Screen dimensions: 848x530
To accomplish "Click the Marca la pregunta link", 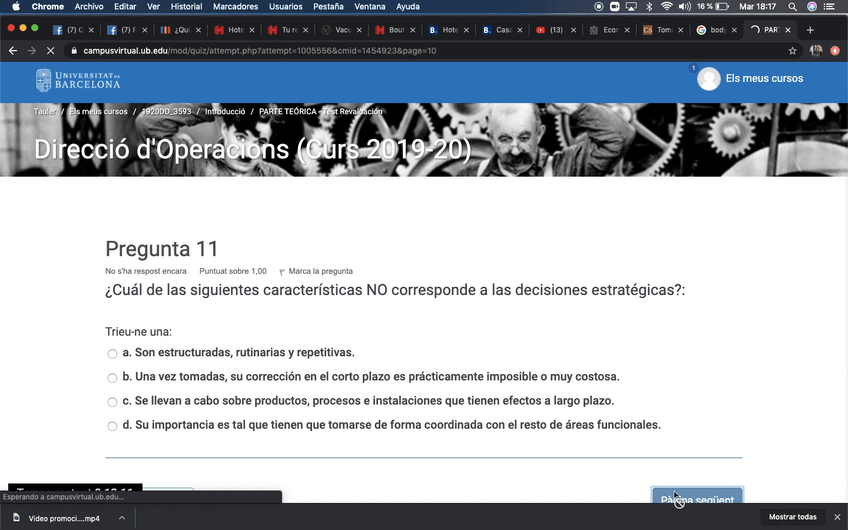I will point(320,271).
